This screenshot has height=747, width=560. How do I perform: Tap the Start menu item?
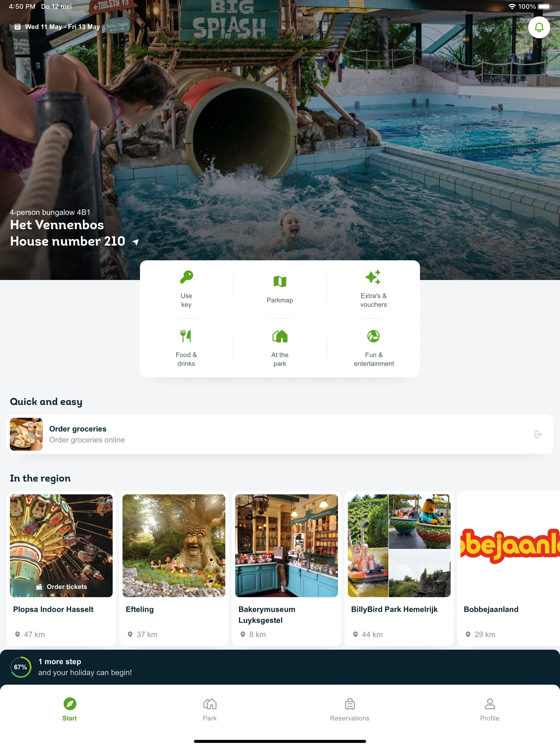70,710
